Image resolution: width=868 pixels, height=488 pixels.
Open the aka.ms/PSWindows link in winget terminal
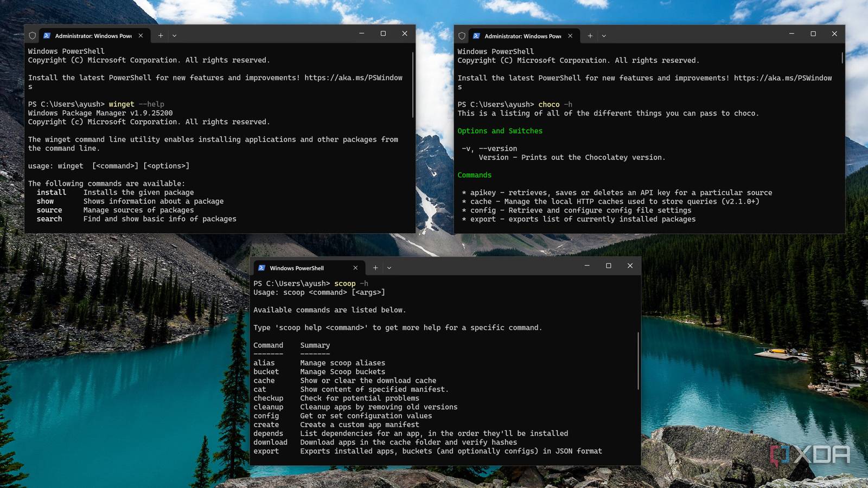[x=353, y=78]
